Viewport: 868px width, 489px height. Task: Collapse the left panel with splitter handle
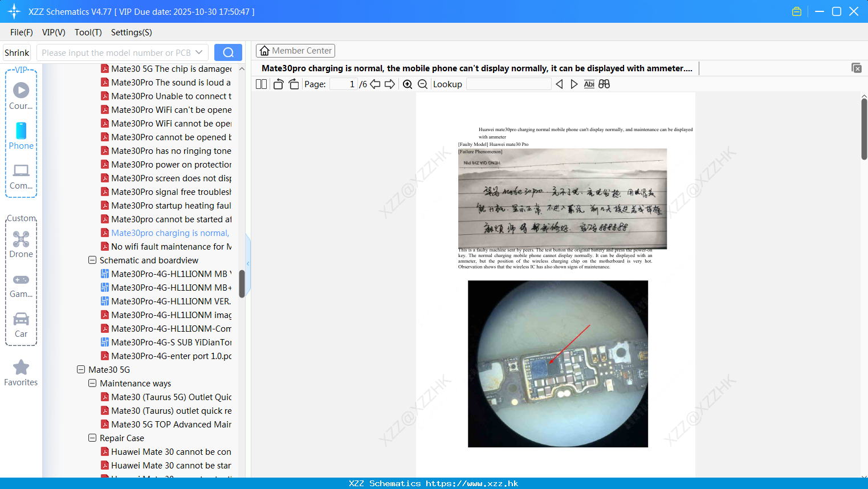click(248, 263)
